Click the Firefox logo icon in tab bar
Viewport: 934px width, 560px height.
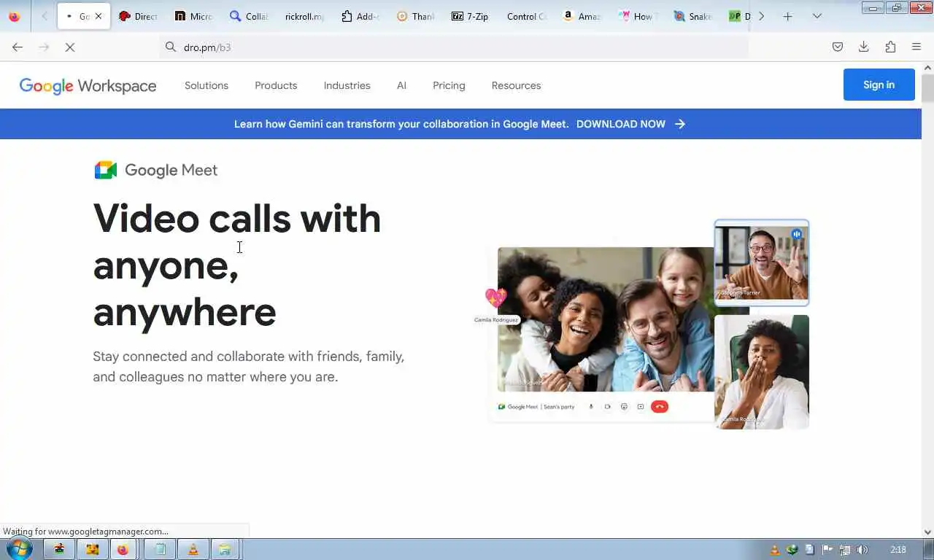(14, 16)
